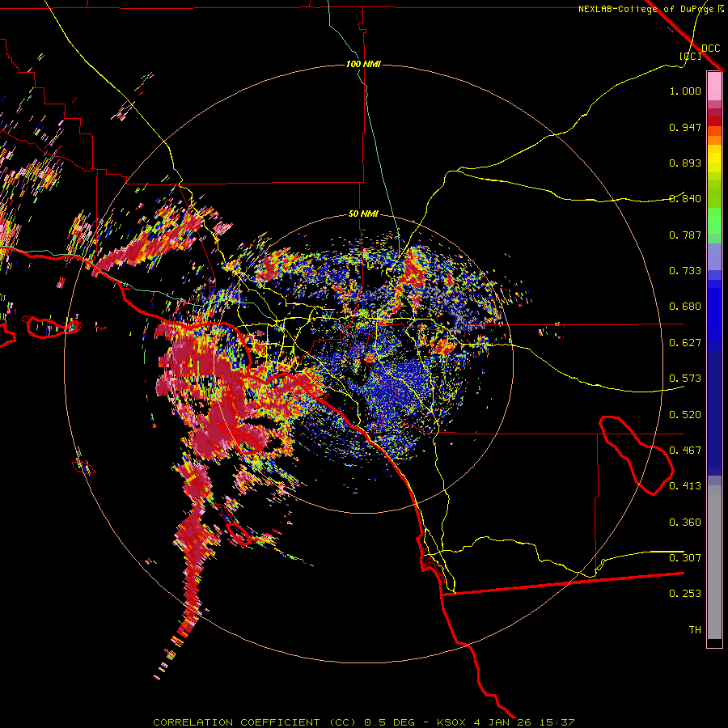The height and width of the screenshot is (728, 728).
Task: Select the 0.840 scale value
Action: (x=685, y=199)
